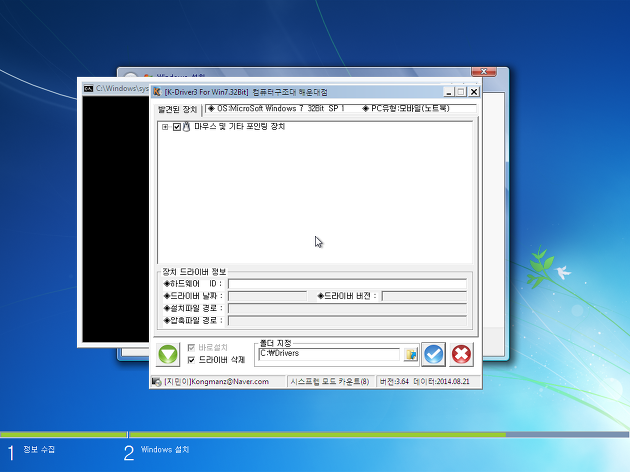630x472 pixels.
Task: Click the red X cancel button
Action: [461, 354]
